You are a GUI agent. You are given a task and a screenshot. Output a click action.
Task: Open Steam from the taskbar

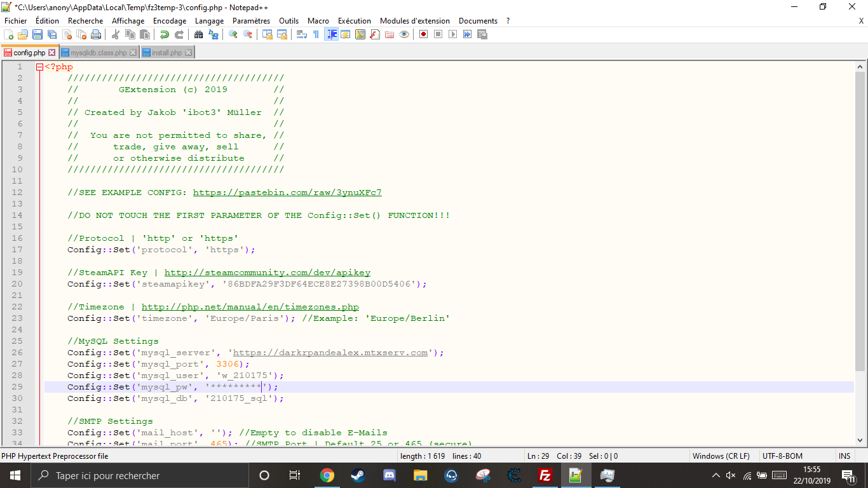pyautogui.click(x=358, y=475)
